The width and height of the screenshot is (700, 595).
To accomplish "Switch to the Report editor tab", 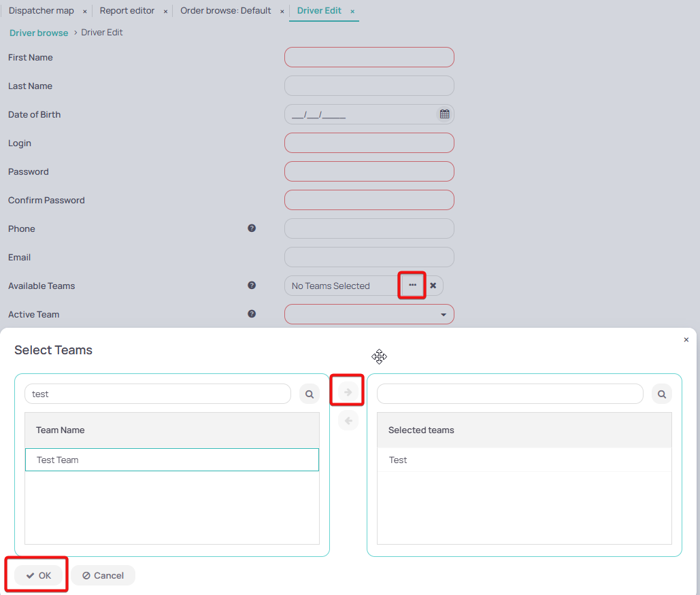I will pyautogui.click(x=127, y=10).
